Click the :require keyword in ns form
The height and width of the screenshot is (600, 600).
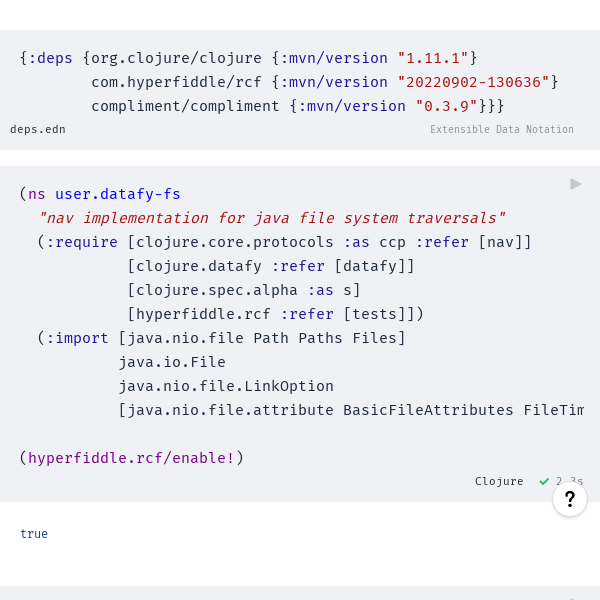82,242
